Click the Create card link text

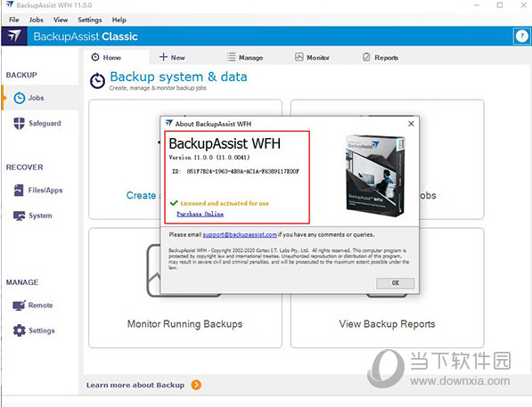pos(141,195)
